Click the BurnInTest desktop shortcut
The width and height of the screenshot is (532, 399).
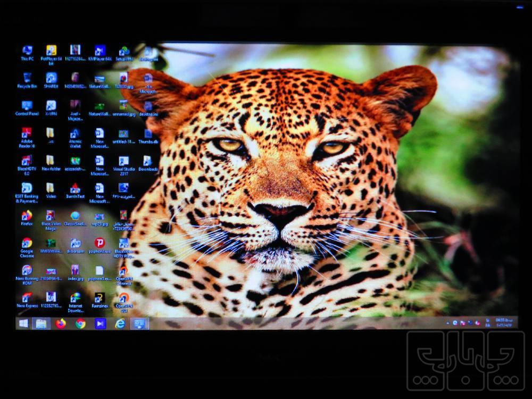click(75, 189)
